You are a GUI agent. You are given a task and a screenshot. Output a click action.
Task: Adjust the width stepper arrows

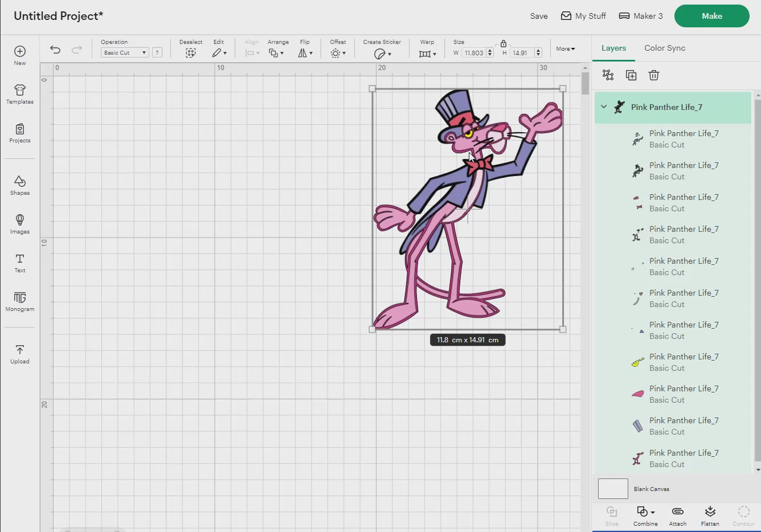(x=490, y=53)
